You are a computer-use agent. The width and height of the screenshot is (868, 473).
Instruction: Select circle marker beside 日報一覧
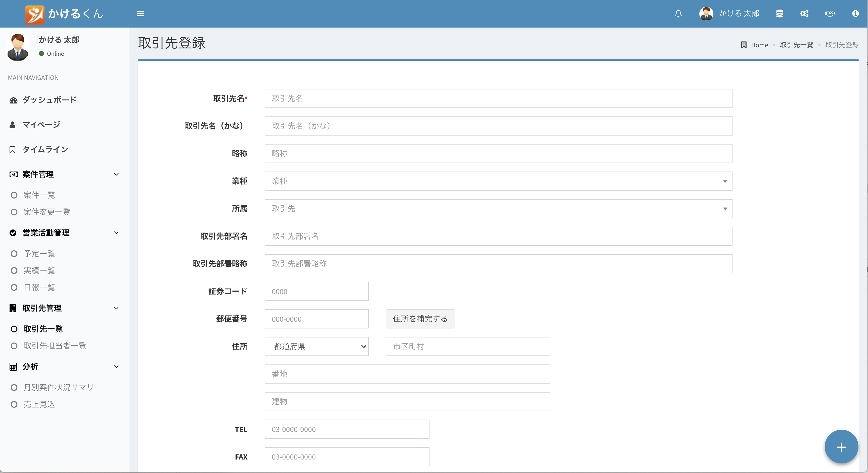(x=14, y=287)
